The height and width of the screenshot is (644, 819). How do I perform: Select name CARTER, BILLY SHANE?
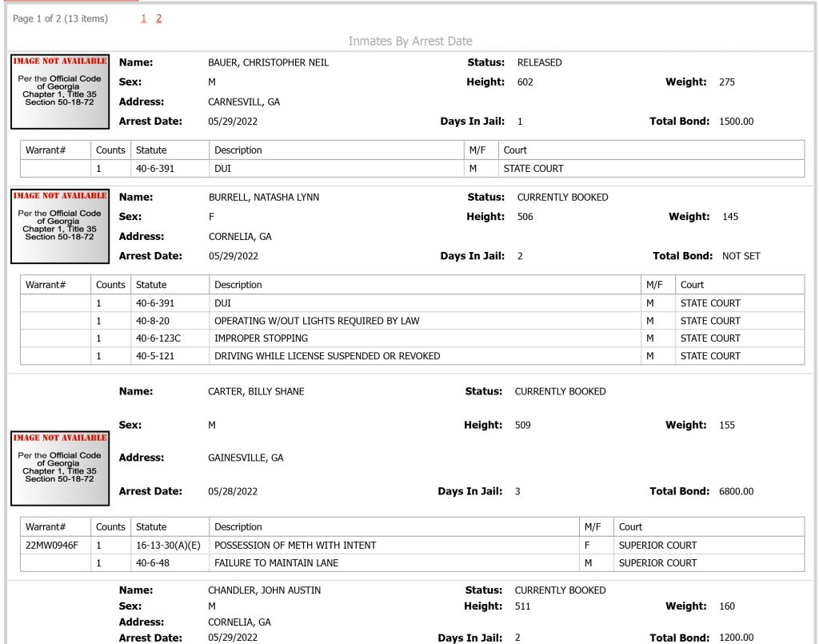click(256, 392)
